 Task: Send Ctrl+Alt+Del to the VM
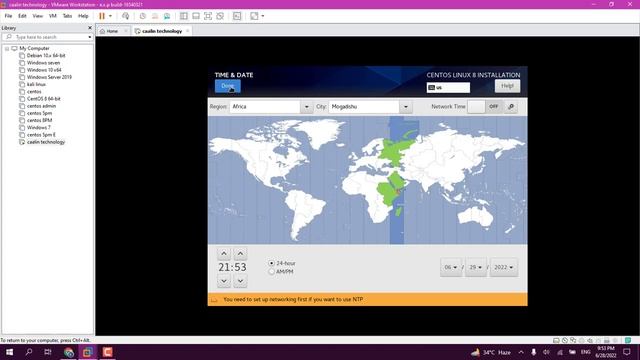(x=126, y=16)
